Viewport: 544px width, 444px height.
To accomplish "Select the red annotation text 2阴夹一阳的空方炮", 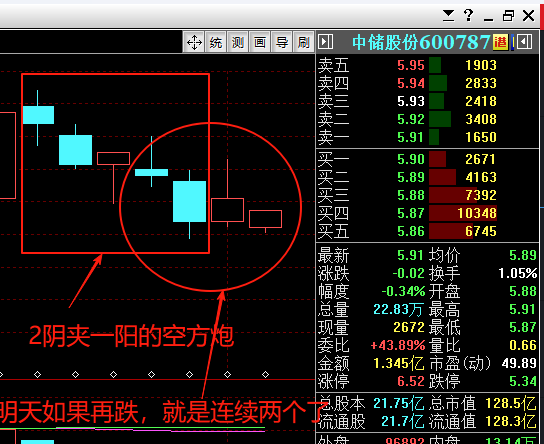I will (x=131, y=336).
